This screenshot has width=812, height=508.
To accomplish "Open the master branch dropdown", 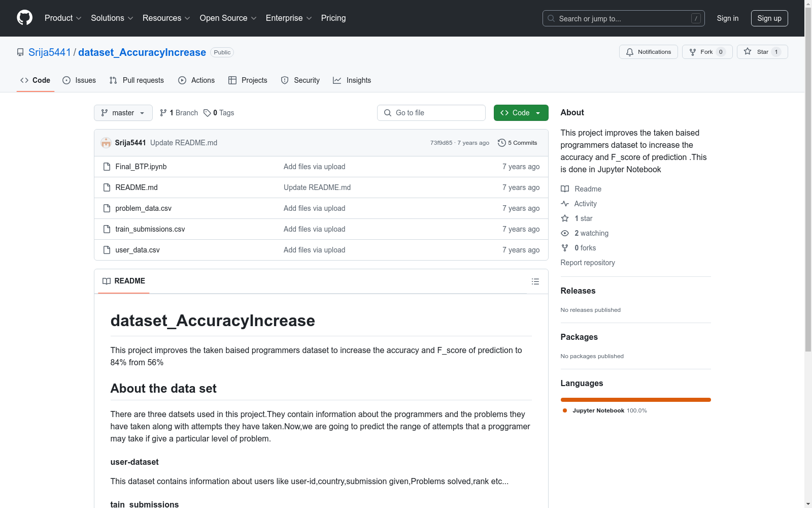I will pyautogui.click(x=123, y=113).
